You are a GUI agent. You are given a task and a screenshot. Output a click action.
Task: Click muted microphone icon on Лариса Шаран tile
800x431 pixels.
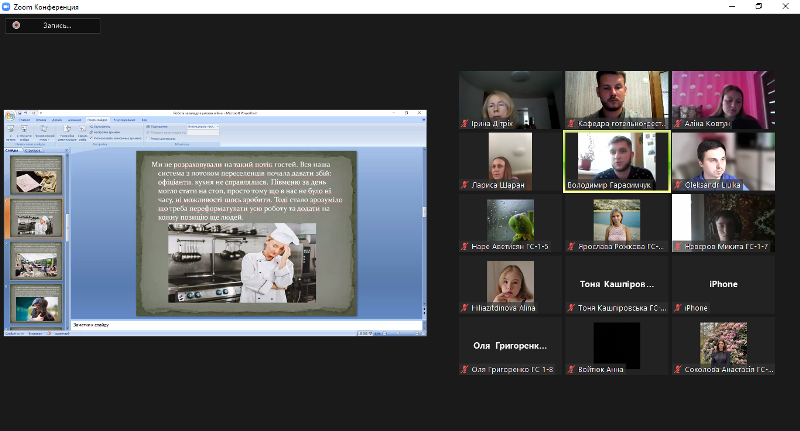465,185
